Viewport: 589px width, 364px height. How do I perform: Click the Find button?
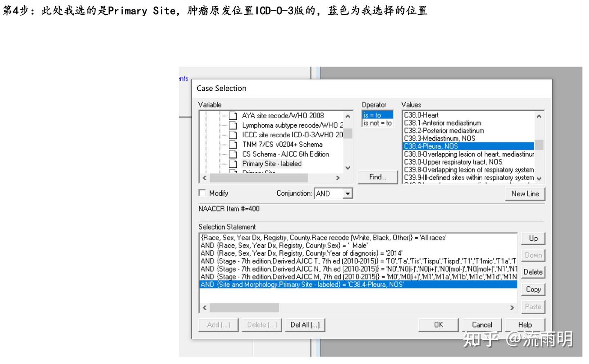(378, 176)
